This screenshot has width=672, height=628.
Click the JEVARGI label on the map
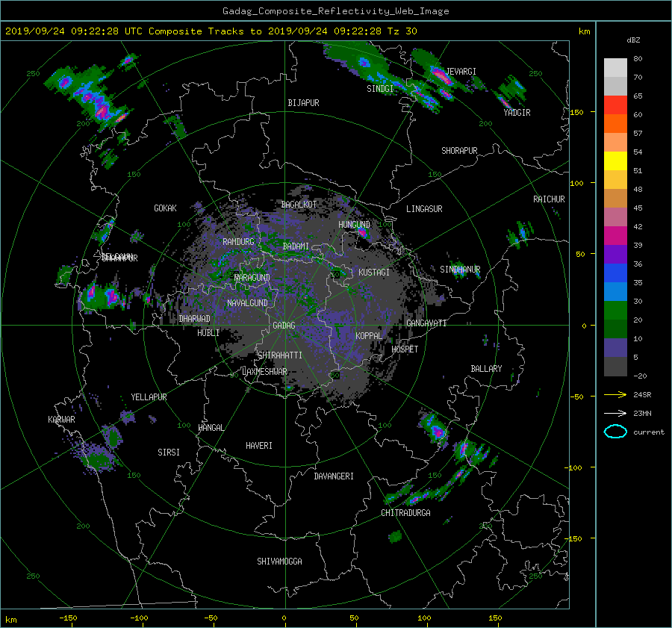pyautogui.click(x=461, y=72)
